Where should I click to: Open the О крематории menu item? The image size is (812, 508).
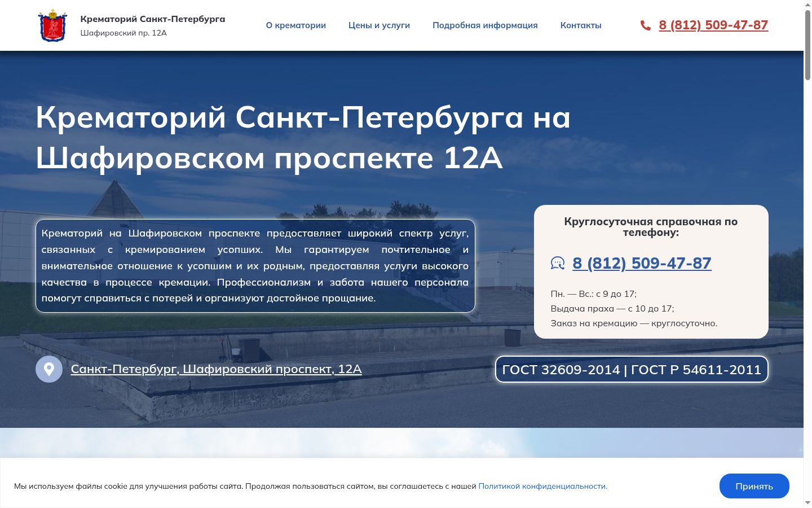click(296, 25)
